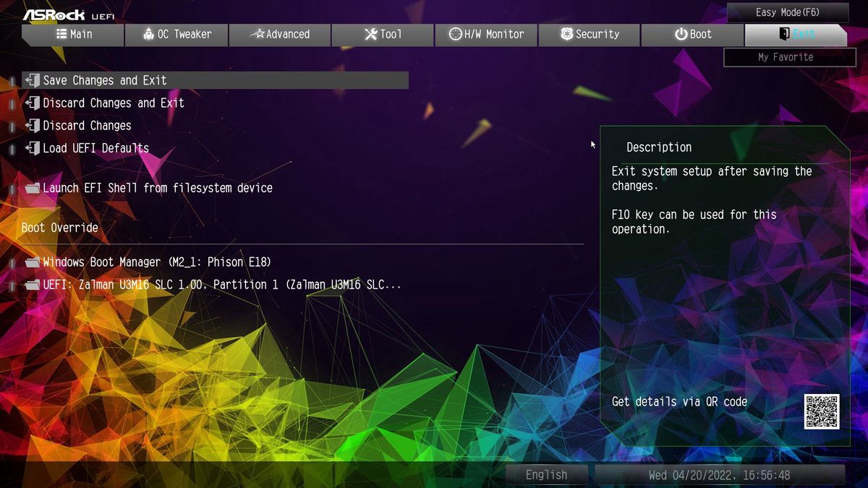Image resolution: width=868 pixels, height=488 pixels.
Task: Switch to the Security tab
Action: (x=590, y=34)
